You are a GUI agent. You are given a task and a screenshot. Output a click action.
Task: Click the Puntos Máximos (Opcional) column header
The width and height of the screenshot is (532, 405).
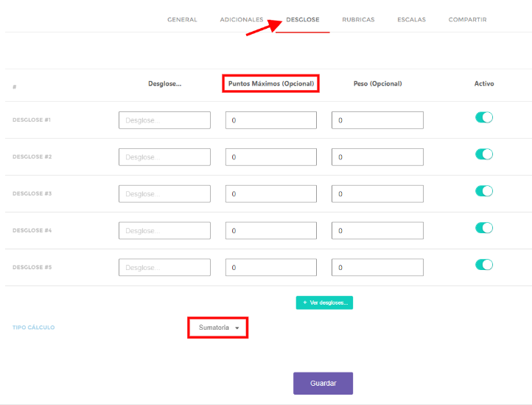coord(271,83)
